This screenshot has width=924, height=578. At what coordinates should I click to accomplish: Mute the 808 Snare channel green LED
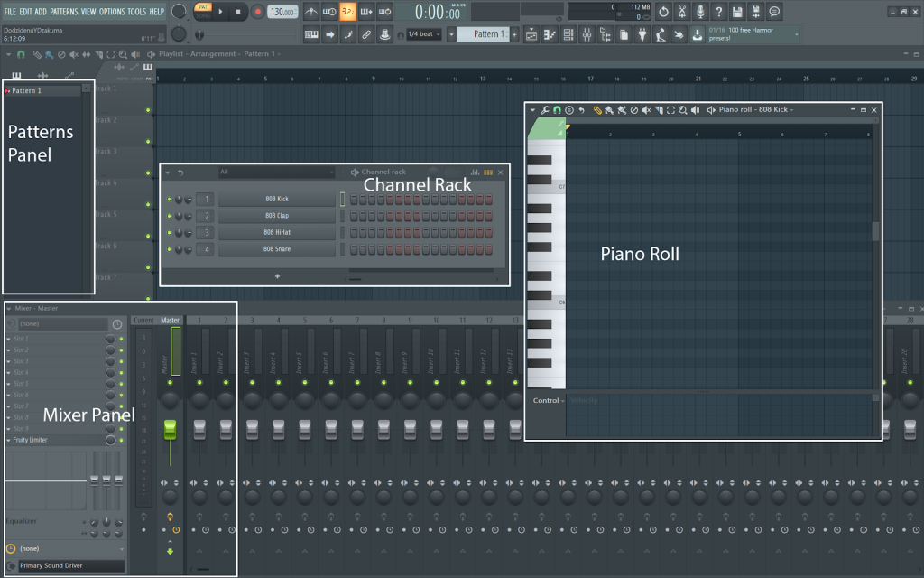coord(169,249)
